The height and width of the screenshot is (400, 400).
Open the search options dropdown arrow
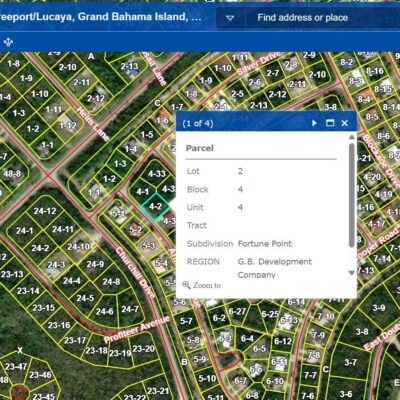[230, 18]
